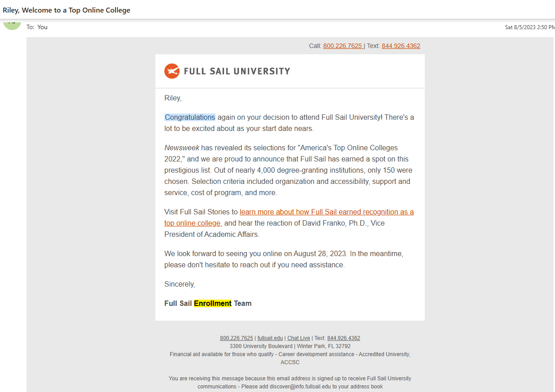Viewport: 555px width, 392px height.
Task: Click the yellow-highlighted word "Enrollment"
Action: pos(212,304)
